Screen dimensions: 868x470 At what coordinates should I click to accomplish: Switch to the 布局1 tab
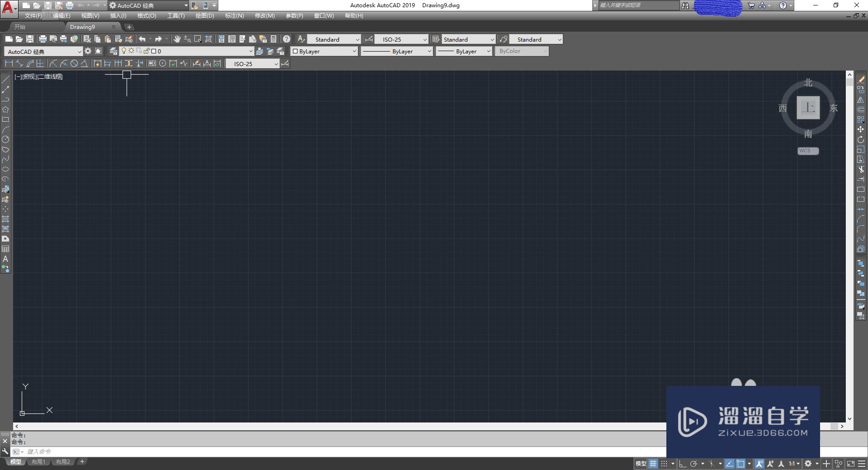[x=39, y=462]
